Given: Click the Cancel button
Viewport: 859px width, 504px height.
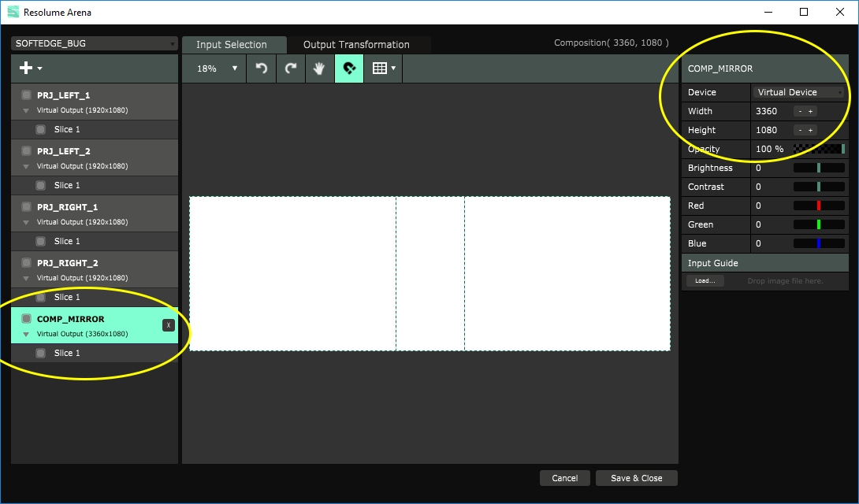Looking at the screenshot, I should (x=564, y=478).
